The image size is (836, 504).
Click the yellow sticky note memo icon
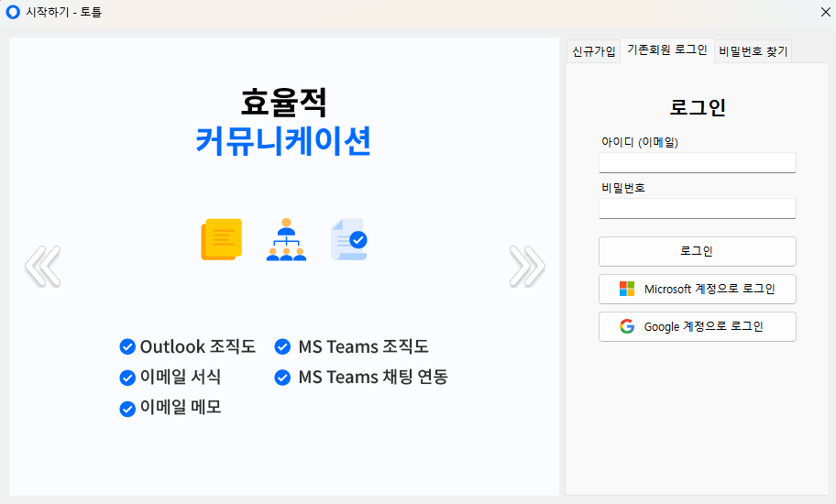click(x=221, y=239)
